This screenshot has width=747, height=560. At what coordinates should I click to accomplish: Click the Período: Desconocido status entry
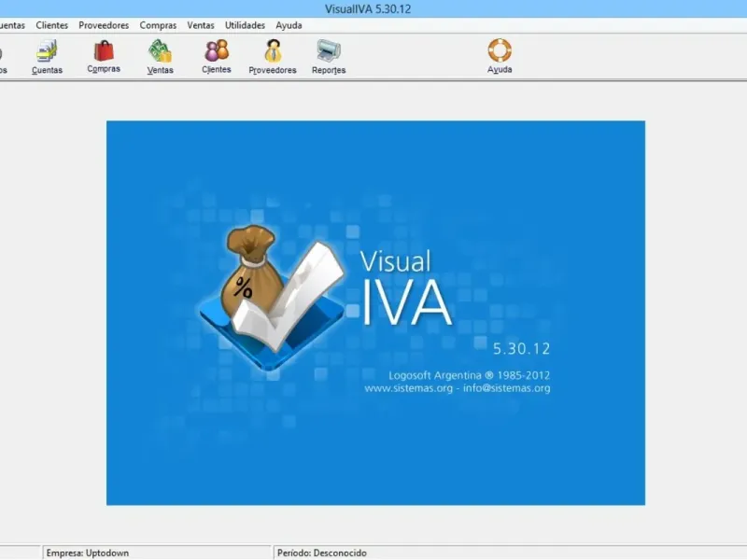(x=510, y=553)
